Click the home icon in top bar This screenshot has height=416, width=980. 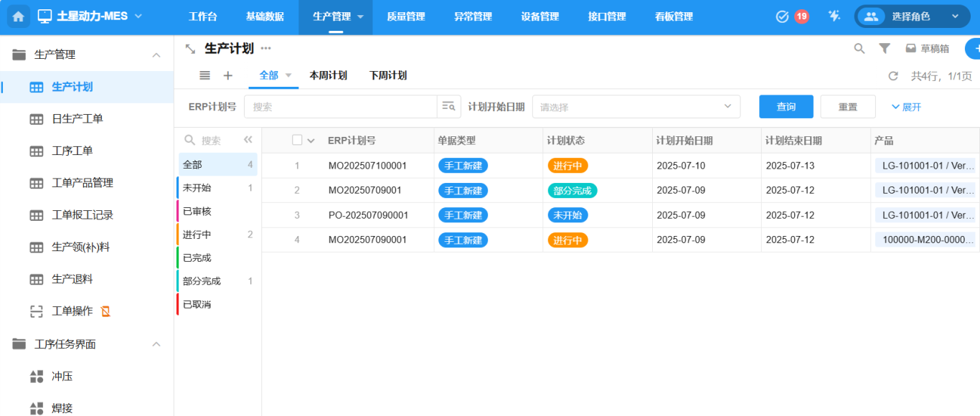19,16
